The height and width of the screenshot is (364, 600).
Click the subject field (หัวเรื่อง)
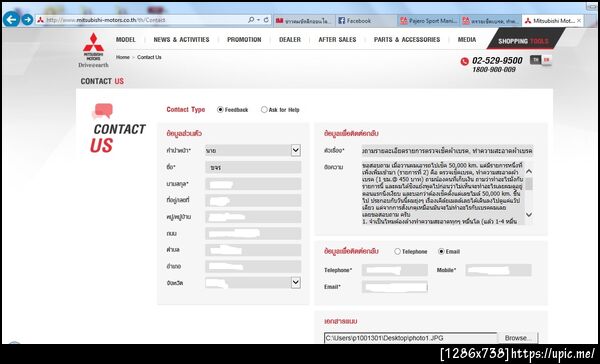coord(447,151)
